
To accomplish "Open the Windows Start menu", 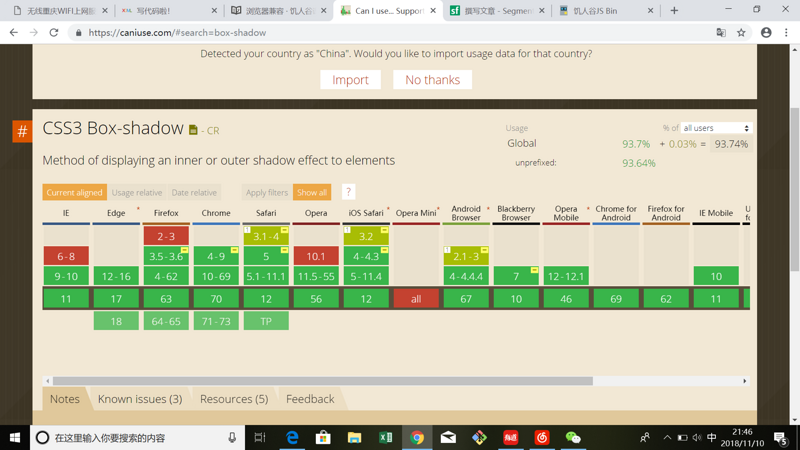I will tap(15, 438).
